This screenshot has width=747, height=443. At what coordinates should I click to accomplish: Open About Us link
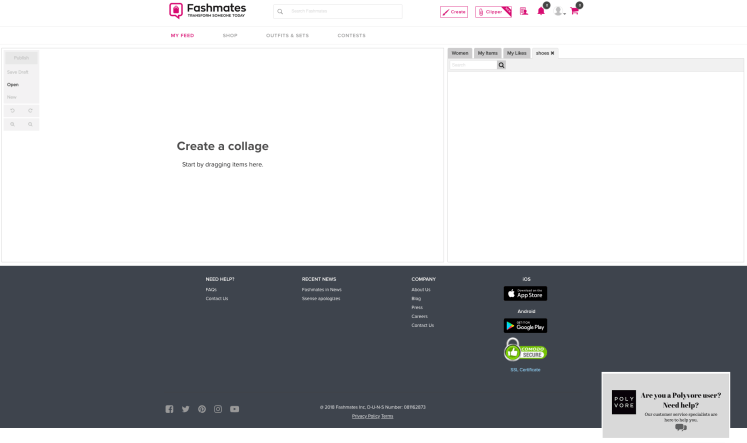(421, 290)
